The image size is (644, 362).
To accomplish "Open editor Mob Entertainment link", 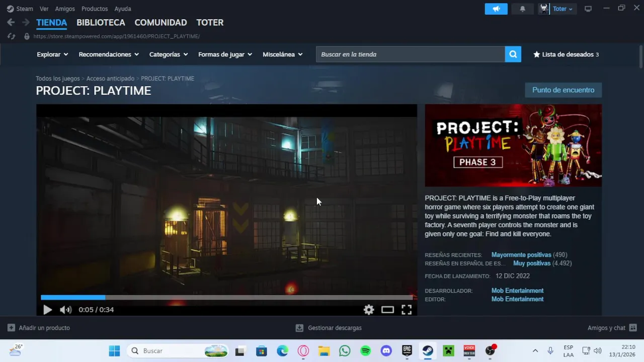I will 517,299.
